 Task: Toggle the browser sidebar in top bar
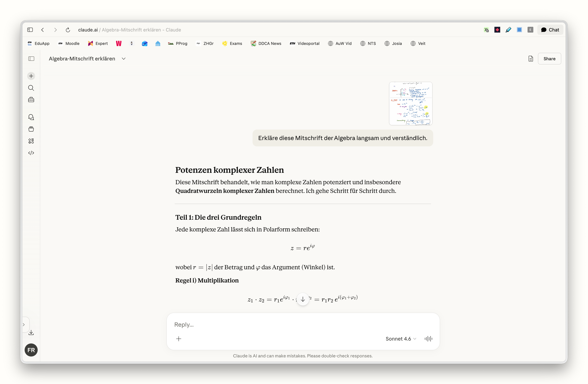tap(30, 30)
